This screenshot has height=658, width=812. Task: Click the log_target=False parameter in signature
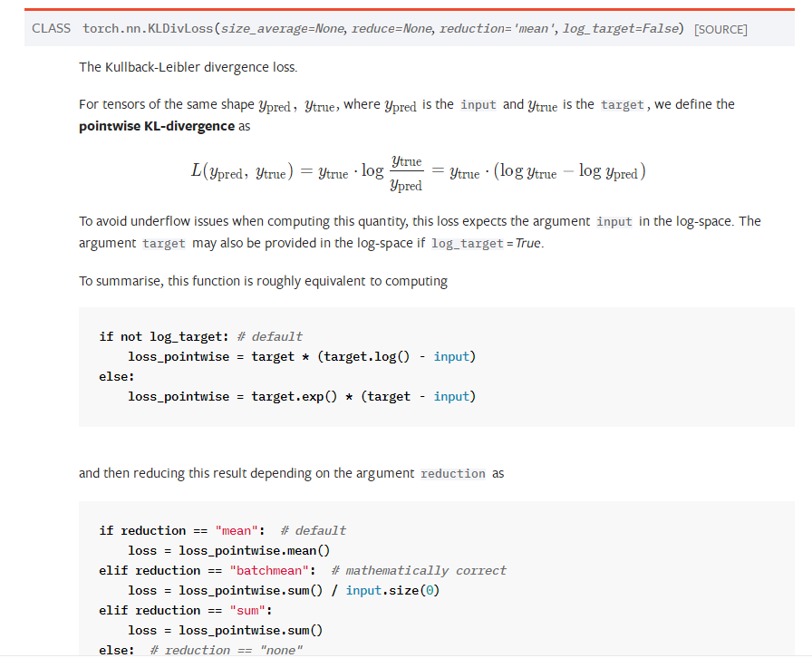[621, 28]
